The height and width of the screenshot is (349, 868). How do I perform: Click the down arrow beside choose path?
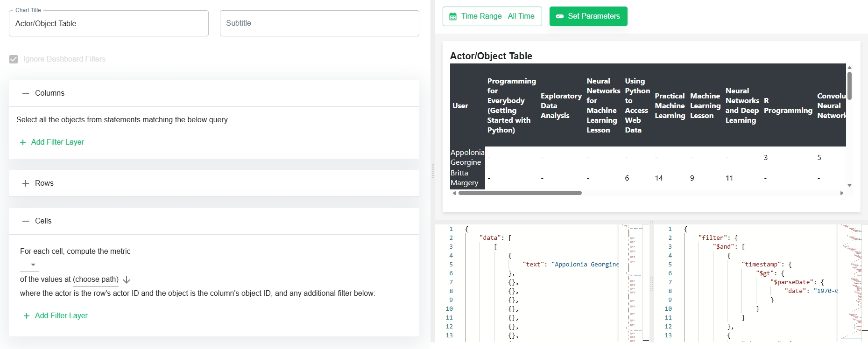point(127,280)
